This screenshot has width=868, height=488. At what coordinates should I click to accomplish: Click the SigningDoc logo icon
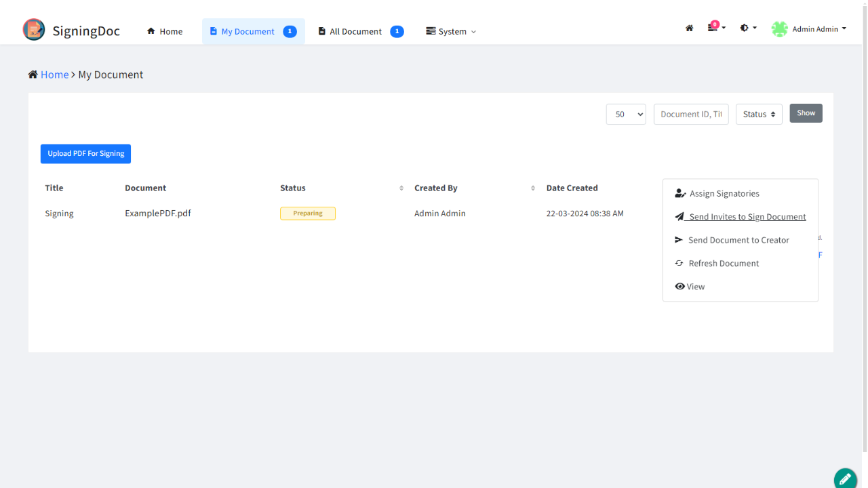click(x=34, y=30)
